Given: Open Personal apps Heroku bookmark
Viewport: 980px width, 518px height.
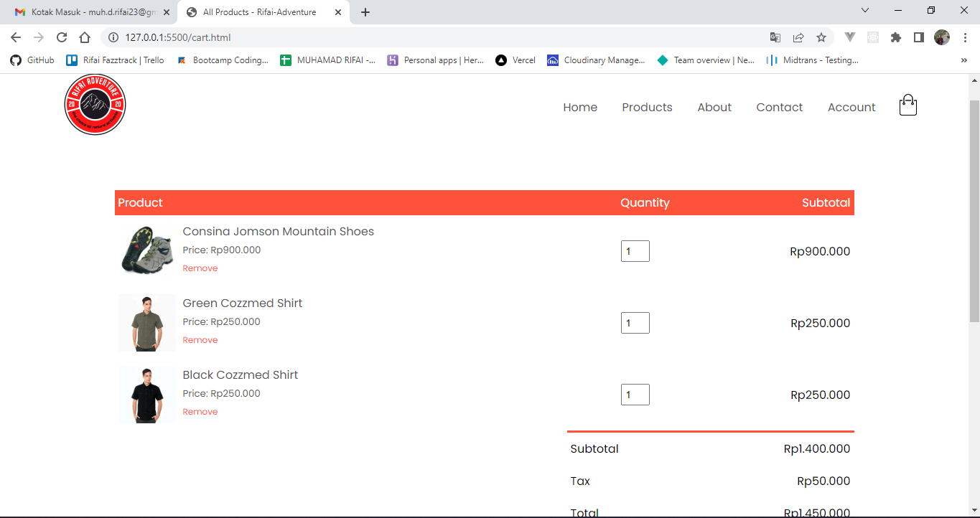Looking at the screenshot, I should (x=436, y=60).
